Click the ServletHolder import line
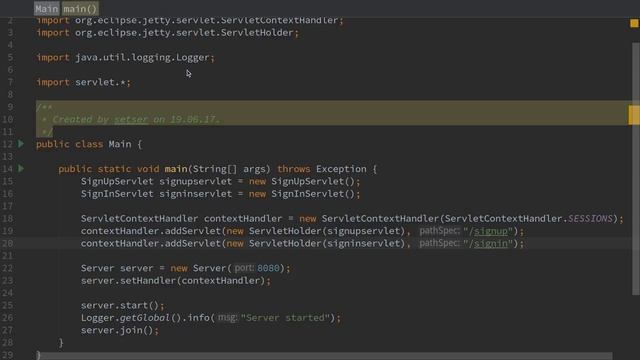This screenshot has height=360, width=640. (167, 33)
